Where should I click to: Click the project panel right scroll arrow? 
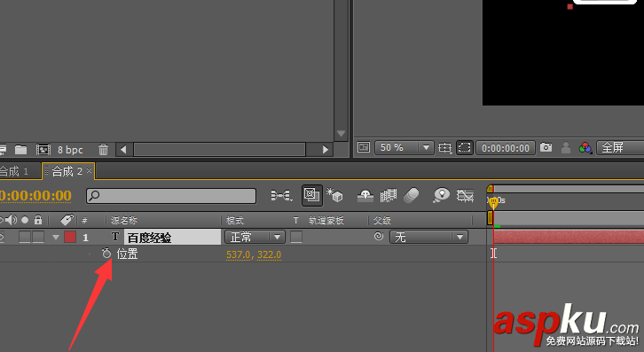(x=326, y=150)
